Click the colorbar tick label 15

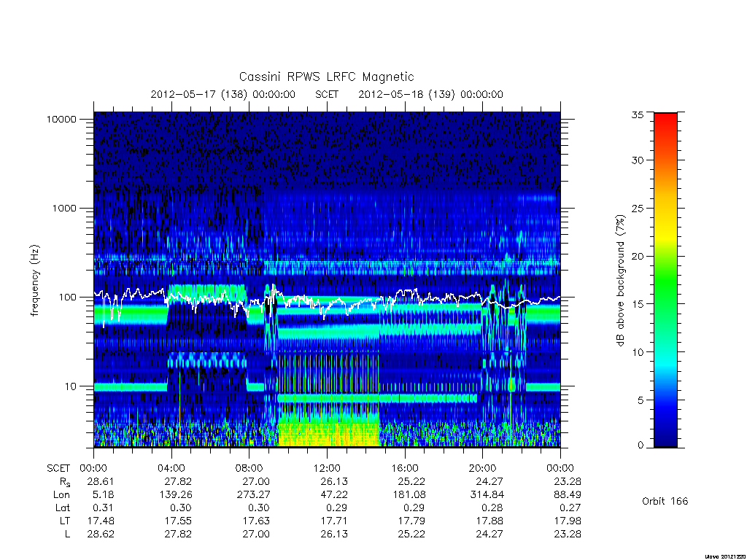638,304
